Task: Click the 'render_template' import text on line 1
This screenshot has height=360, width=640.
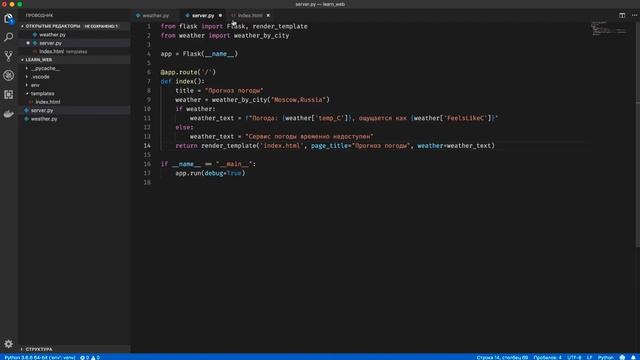Action: click(x=280, y=26)
